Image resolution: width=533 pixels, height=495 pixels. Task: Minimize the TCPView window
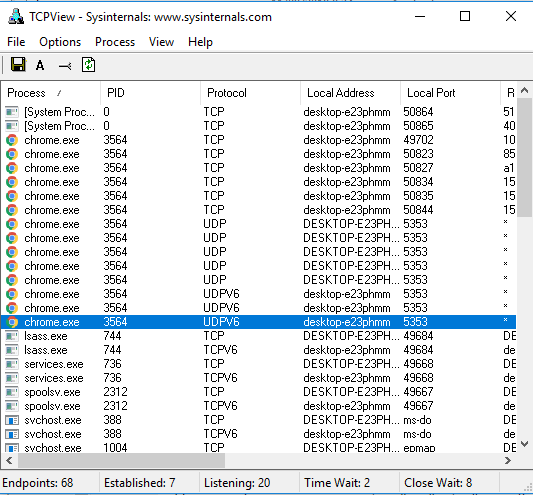coord(420,16)
